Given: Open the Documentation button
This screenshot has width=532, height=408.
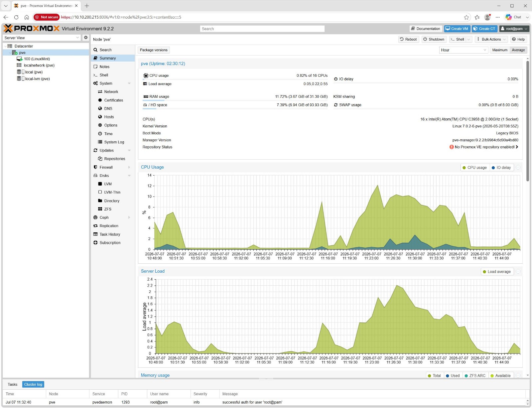Looking at the screenshot, I should (426, 29).
